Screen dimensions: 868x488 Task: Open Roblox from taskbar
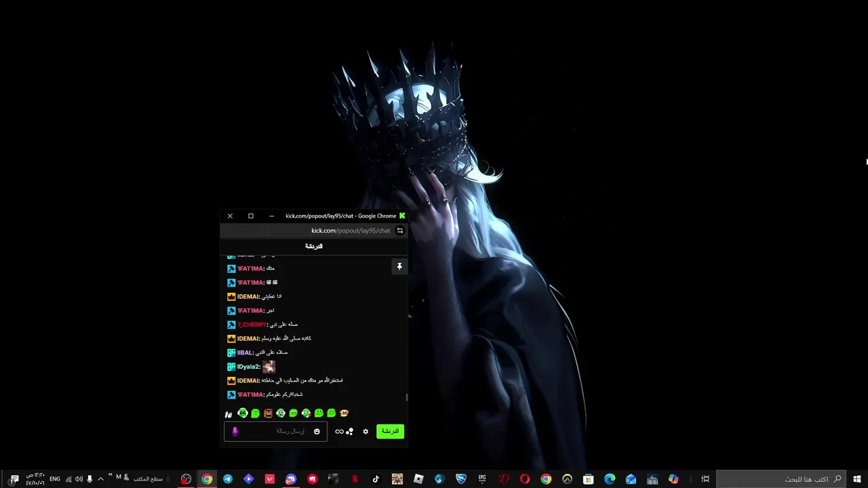point(418,479)
